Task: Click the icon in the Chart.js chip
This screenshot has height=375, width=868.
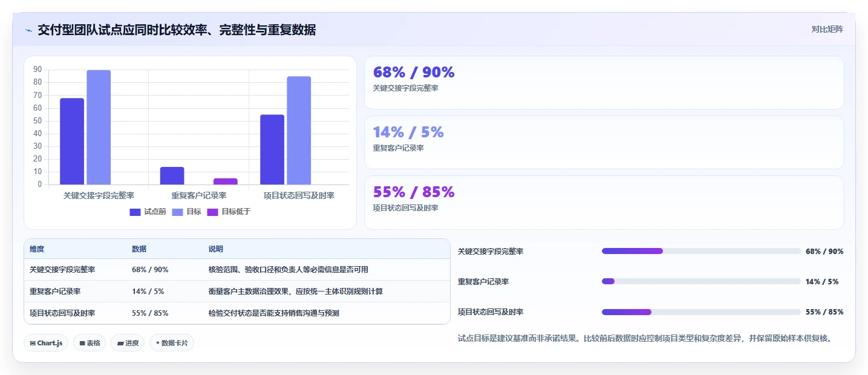Action: [33, 343]
